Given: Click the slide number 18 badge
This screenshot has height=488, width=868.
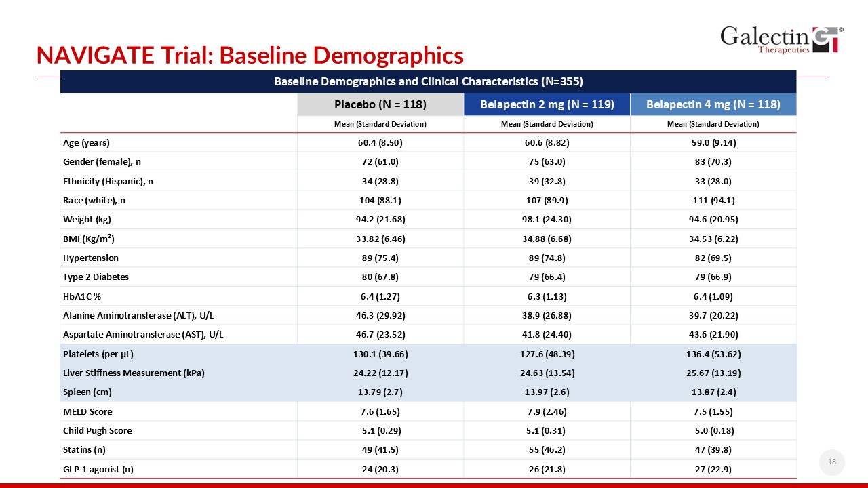Looking at the screenshot, I should click(x=831, y=462).
